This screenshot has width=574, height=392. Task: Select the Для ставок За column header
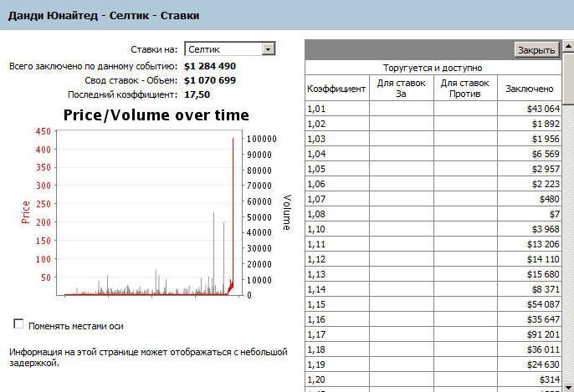[x=402, y=88]
